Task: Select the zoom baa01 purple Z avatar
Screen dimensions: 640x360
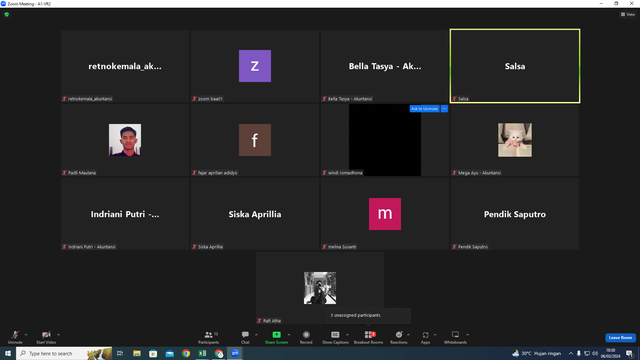Action: (255, 66)
